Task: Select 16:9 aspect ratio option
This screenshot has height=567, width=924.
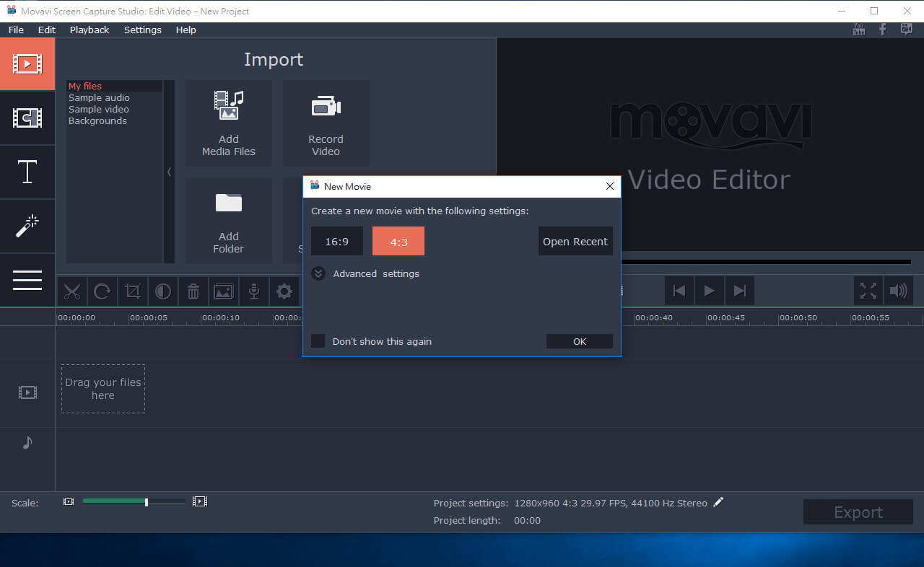Action: (337, 242)
